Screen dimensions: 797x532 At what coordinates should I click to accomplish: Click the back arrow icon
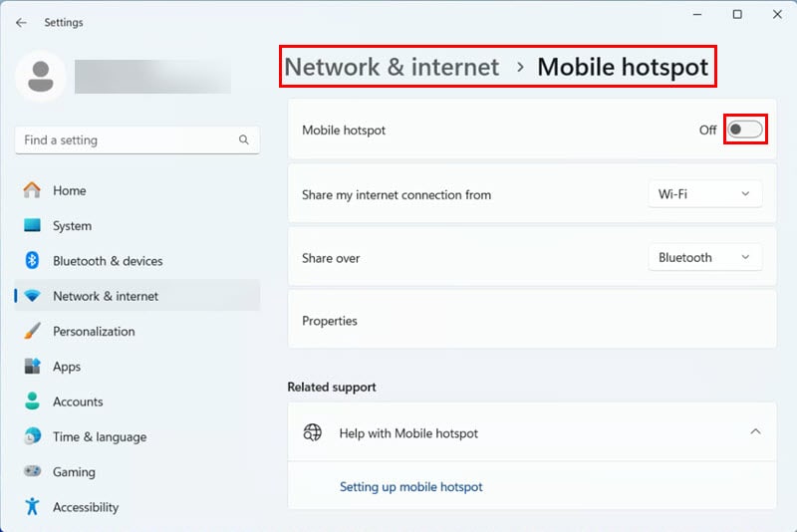[x=21, y=22]
